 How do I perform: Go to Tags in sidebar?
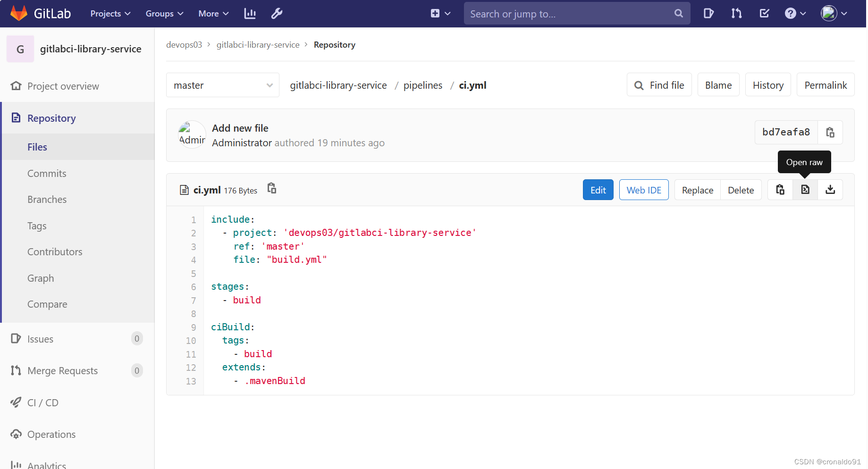click(x=77, y=226)
